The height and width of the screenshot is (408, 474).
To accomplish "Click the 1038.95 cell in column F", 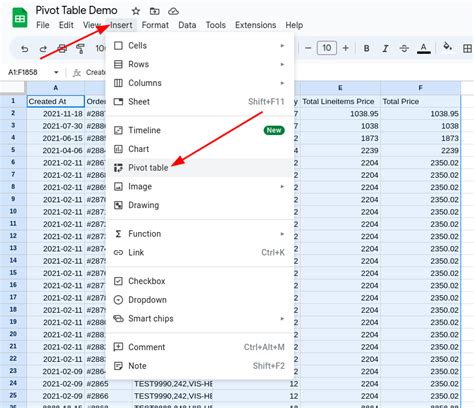I will (420, 114).
